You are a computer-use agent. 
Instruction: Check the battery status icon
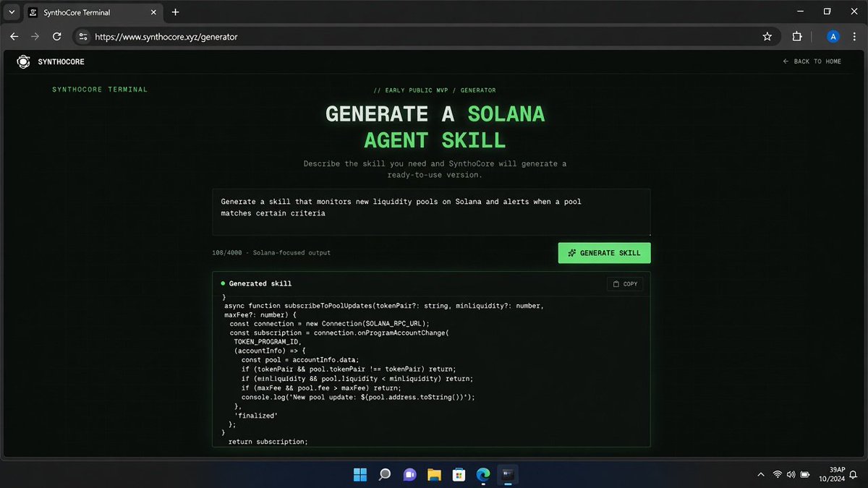[x=806, y=474]
